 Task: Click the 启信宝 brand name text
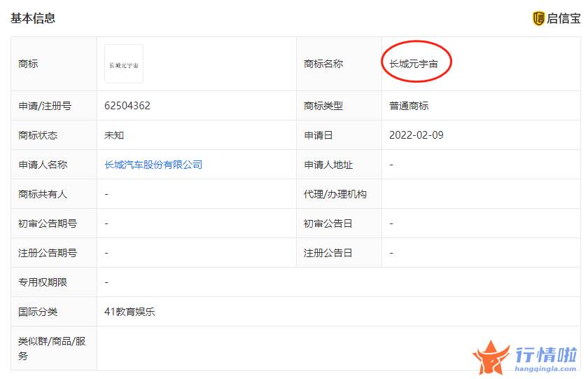563,18
